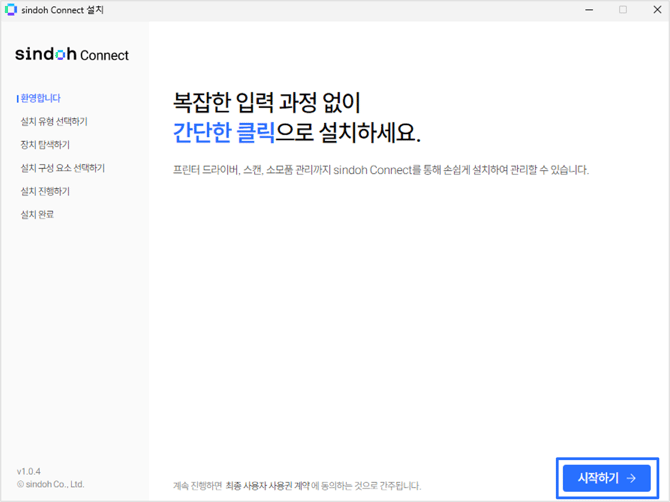Click the © sindoh Co., Ltd. text

[x=50, y=484]
